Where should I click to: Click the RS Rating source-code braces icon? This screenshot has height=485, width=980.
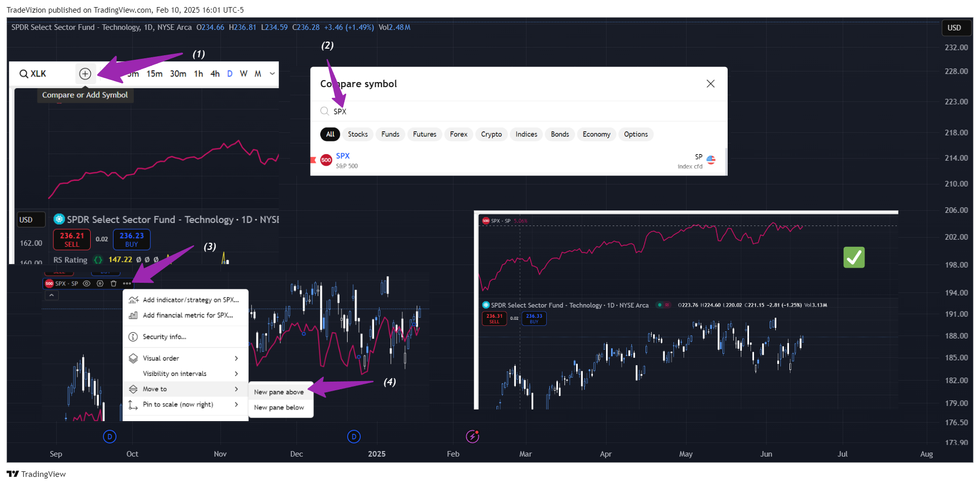pos(98,259)
